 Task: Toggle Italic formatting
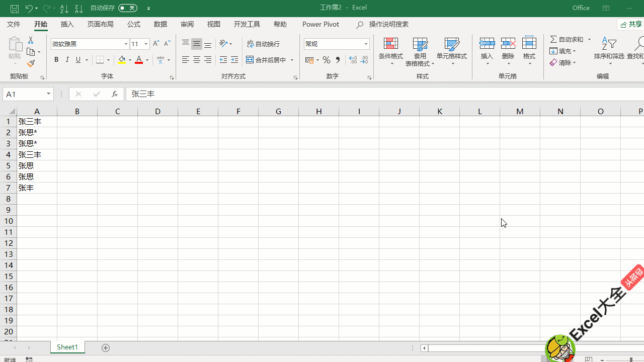[x=67, y=60]
